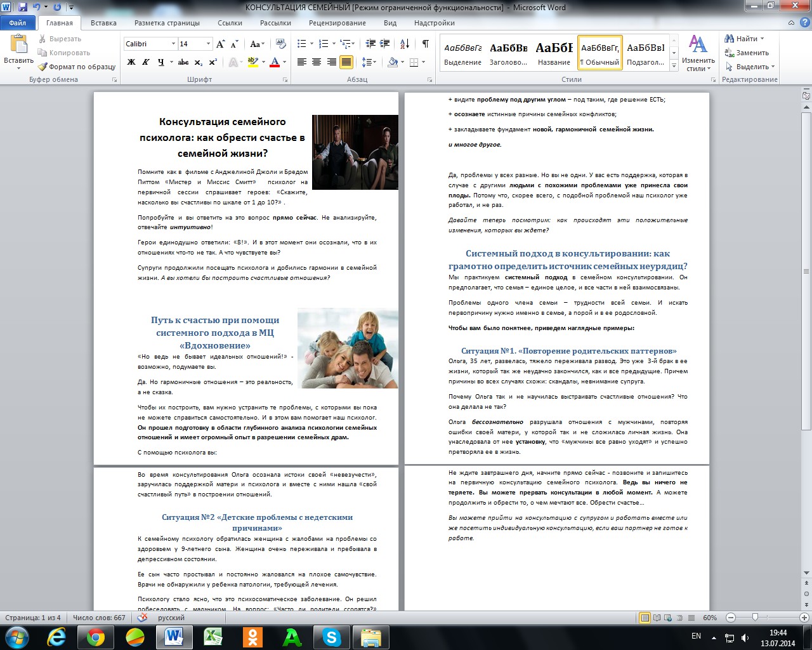Apply paragraph shading with paint bucket
The height and width of the screenshot is (650, 812).
coord(393,62)
